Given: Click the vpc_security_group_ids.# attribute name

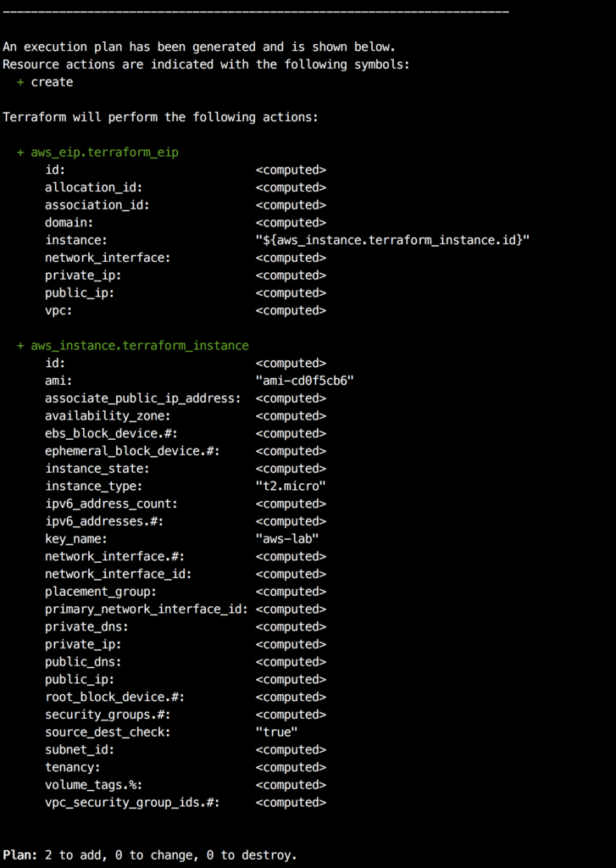Looking at the screenshot, I should click(x=132, y=802).
